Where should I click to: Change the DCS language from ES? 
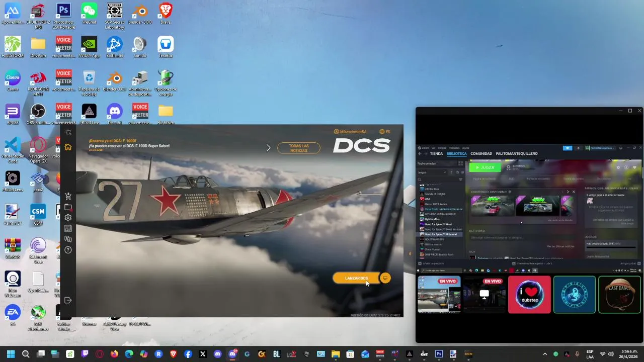tap(385, 132)
